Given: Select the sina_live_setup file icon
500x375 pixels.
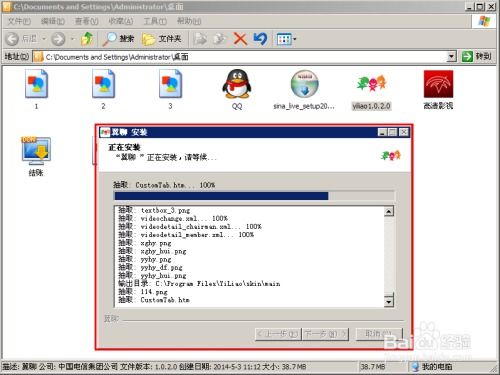Looking at the screenshot, I should pos(304,84).
